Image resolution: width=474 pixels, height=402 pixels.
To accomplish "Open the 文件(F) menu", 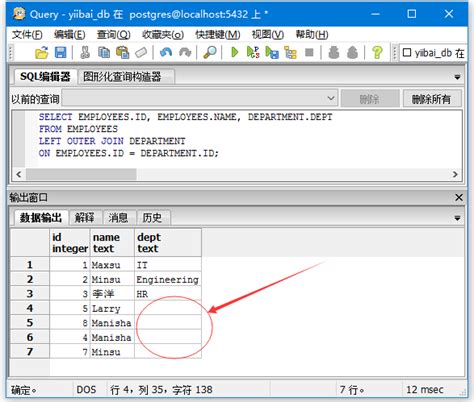I will point(27,34).
